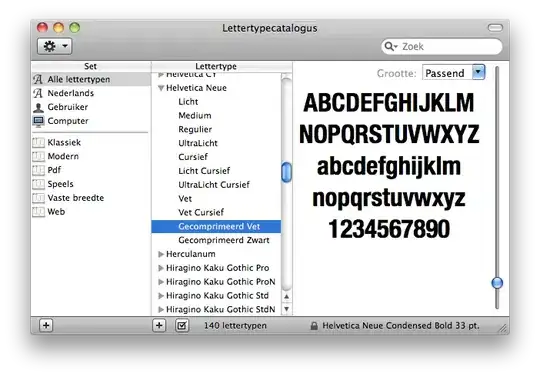Screen dimensions: 540x377
Task: Expand the Herculanum font family
Action: [x=160, y=254]
